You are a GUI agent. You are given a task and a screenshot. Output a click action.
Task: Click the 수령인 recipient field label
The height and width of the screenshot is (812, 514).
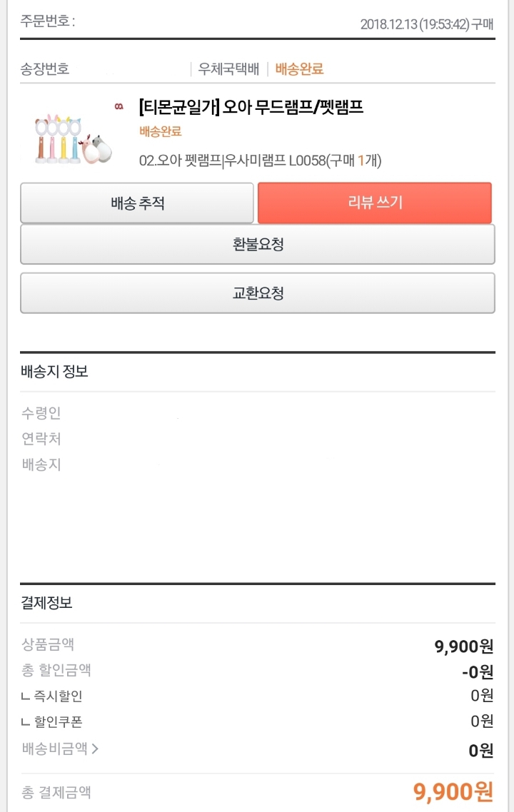41,412
